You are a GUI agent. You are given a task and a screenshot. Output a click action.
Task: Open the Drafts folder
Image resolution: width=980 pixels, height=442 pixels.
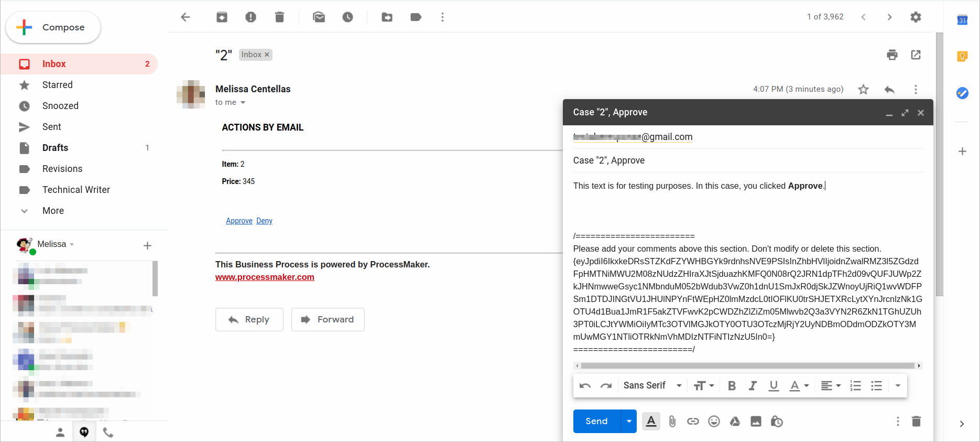(x=55, y=148)
